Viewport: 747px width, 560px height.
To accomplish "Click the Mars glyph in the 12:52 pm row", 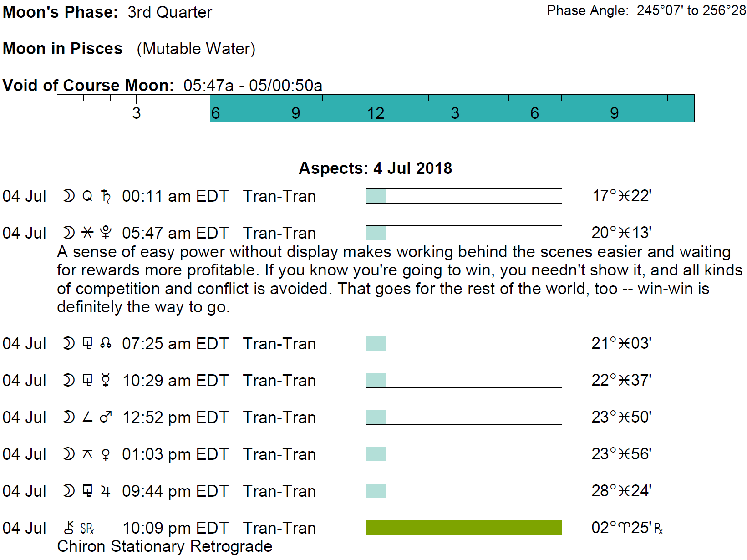I will [106, 417].
